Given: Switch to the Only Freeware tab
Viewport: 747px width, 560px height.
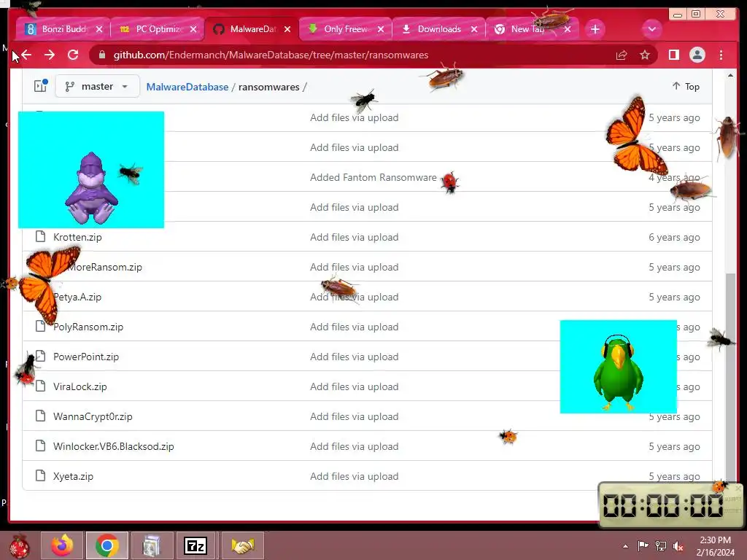Looking at the screenshot, I should 345,29.
